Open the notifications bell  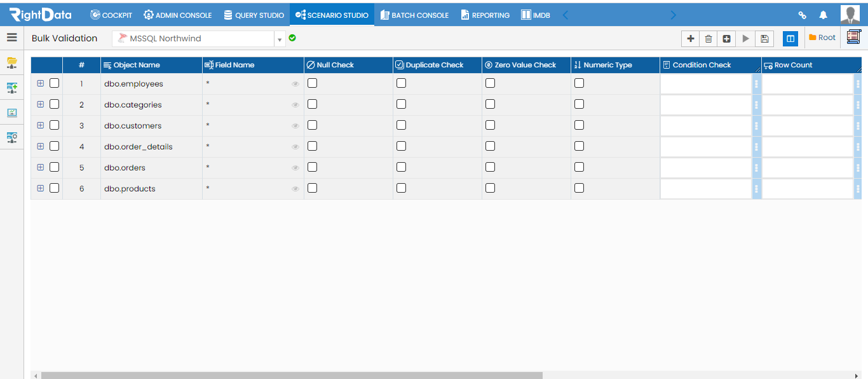[824, 15]
